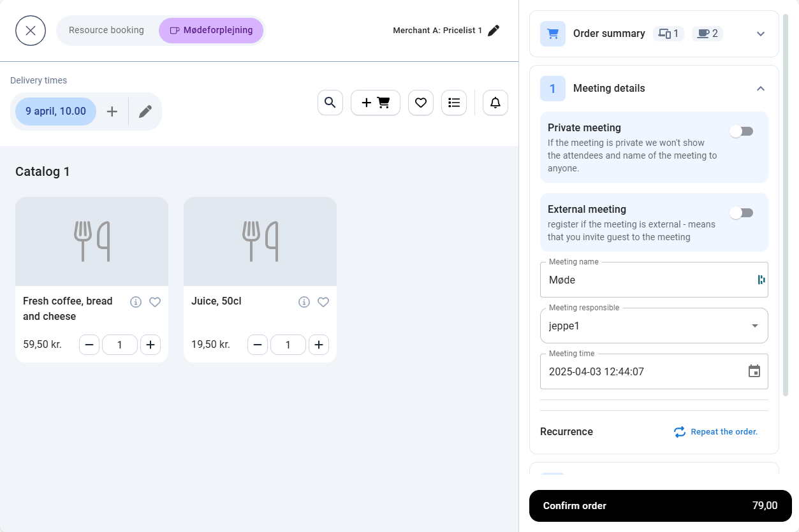Edit delivery times with the pencil icon
This screenshot has width=799, height=532.
[145, 111]
